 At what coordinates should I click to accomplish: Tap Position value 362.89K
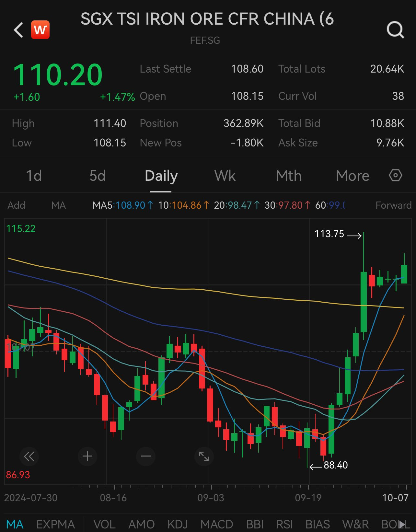point(243,123)
